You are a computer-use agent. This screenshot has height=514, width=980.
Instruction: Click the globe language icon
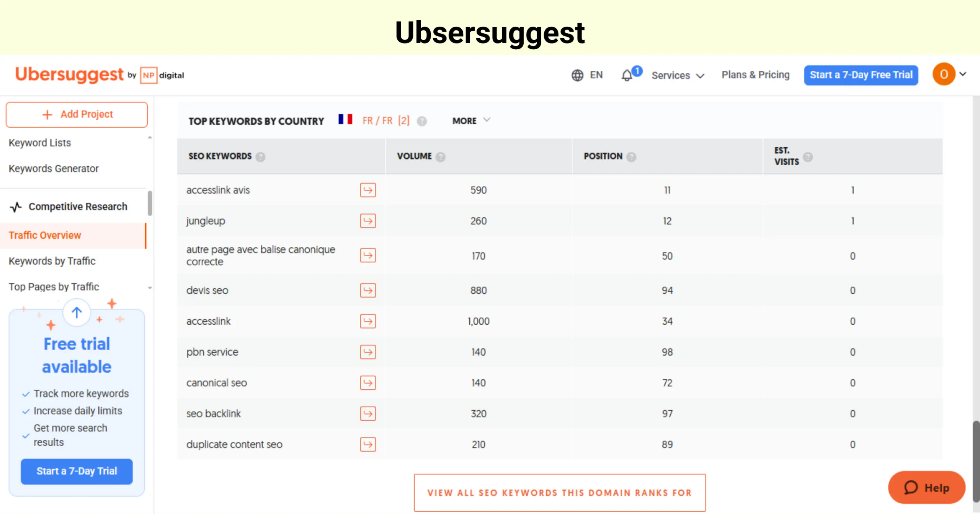coord(578,75)
